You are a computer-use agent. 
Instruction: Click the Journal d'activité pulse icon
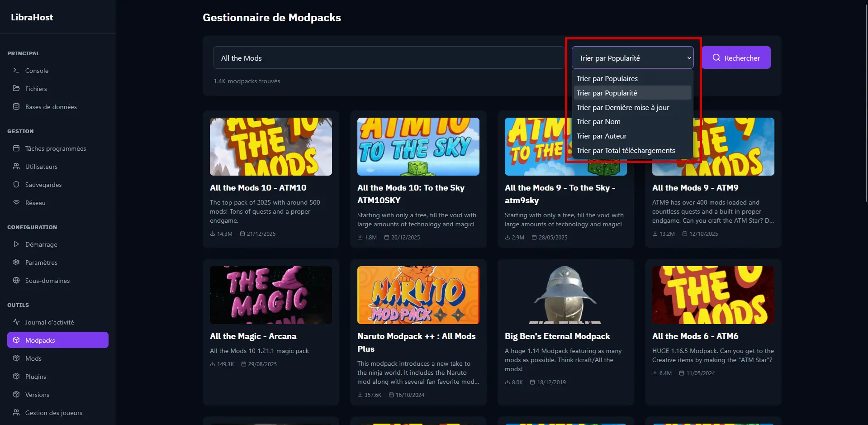pos(16,322)
